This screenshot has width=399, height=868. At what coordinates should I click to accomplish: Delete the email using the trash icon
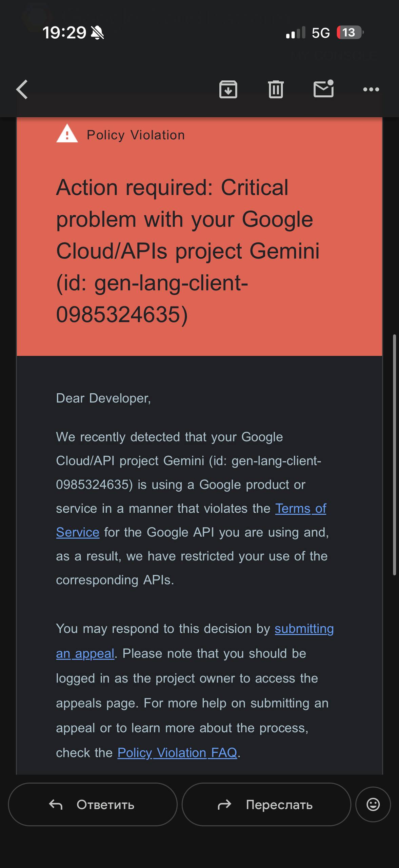[276, 90]
